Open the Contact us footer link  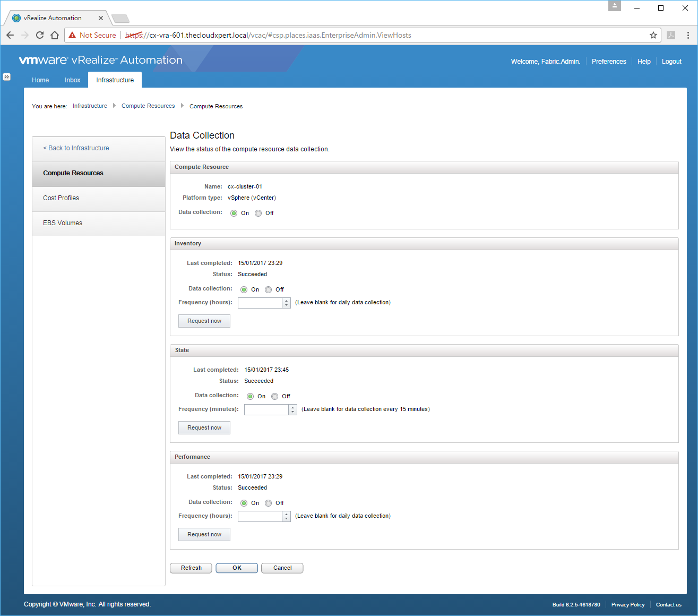click(x=669, y=605)
